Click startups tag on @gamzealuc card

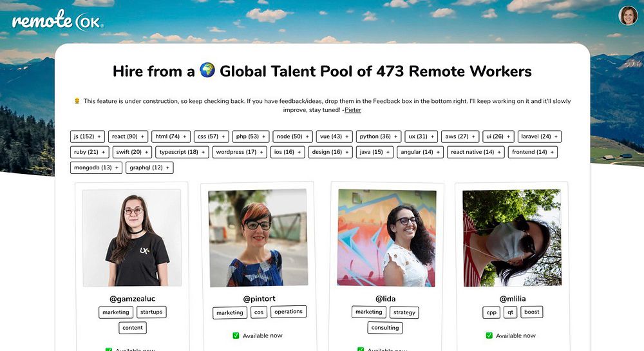coord(151,312)
